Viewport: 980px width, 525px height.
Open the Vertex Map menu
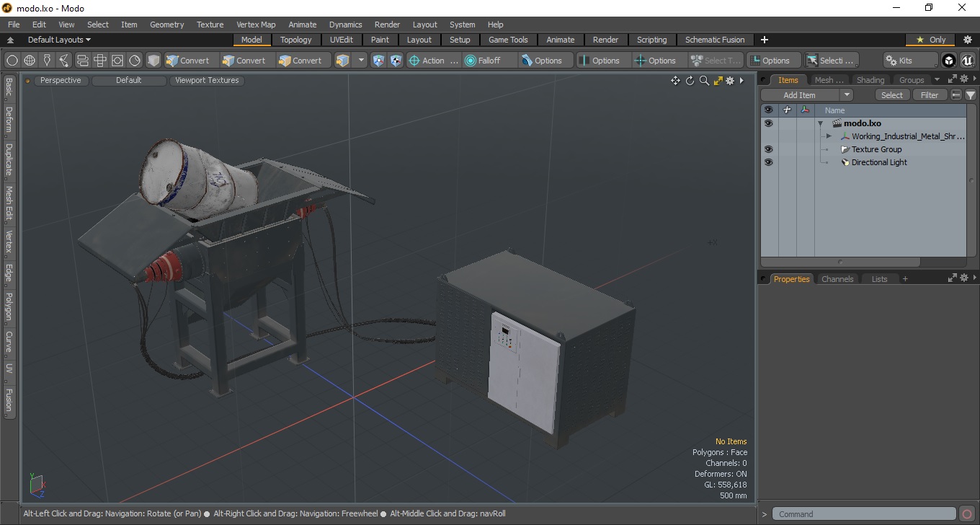tap(256, 25)
